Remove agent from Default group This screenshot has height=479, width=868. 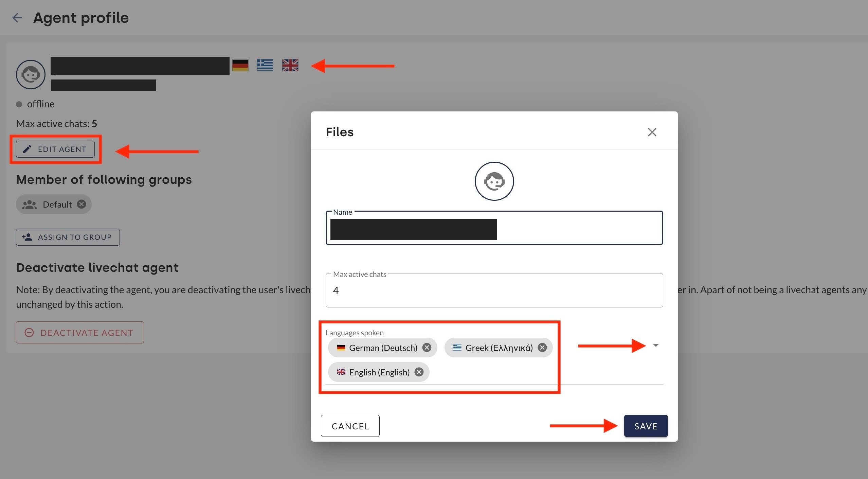pyautogui.click(x=82, y=204)
